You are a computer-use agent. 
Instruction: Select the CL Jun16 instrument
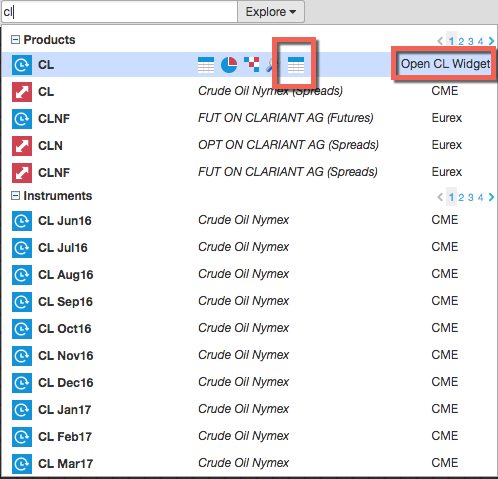coord(248,221)
